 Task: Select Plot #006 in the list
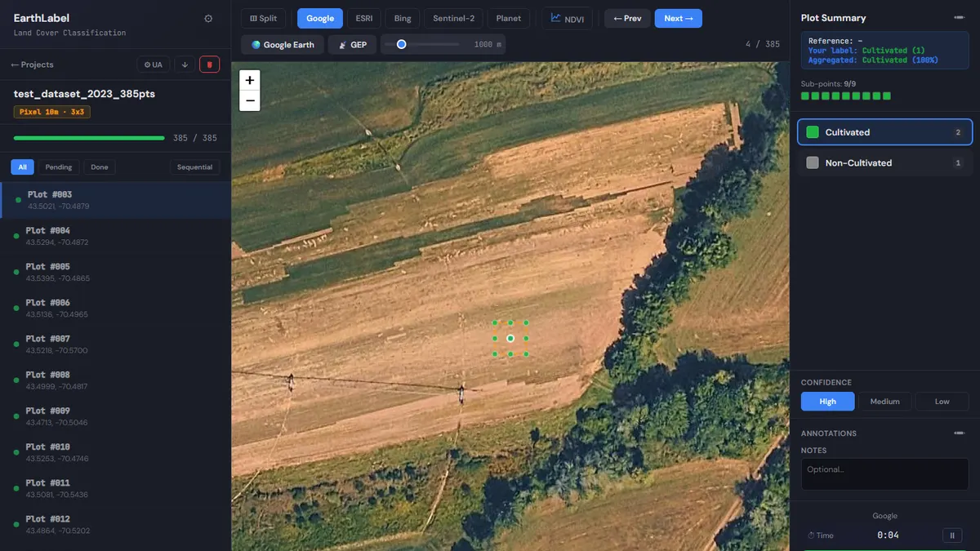(x=115, y=308)
